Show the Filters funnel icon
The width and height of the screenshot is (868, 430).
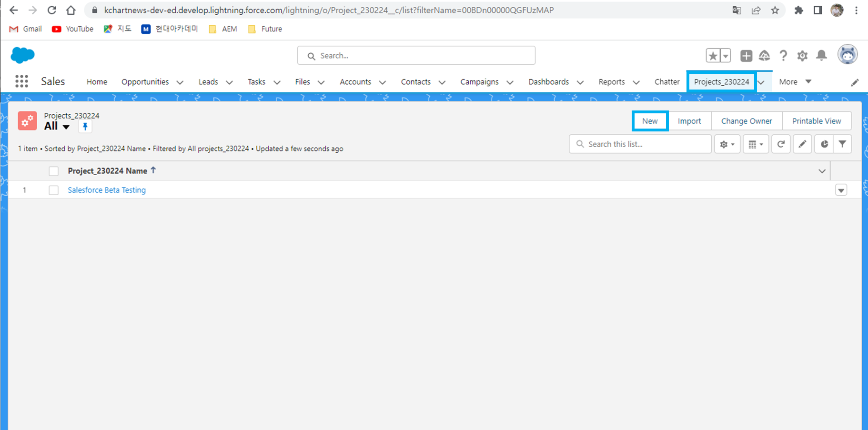tap(842, 144)
